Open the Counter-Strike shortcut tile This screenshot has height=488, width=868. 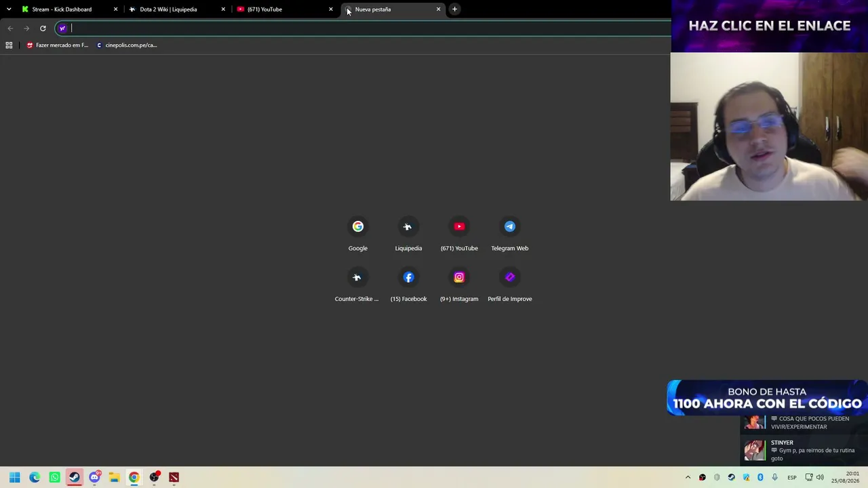point(357,285)
